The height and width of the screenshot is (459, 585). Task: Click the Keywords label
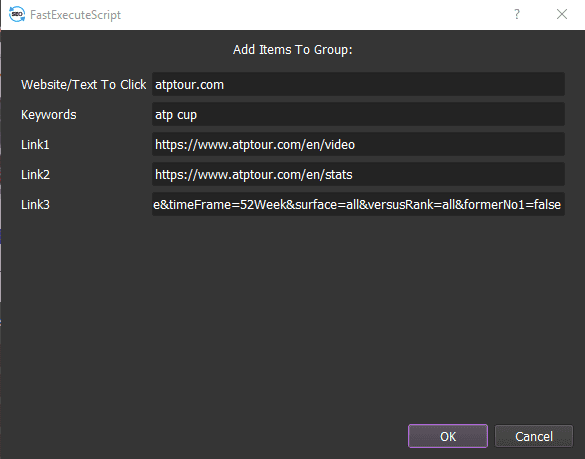[x=49, y=115]
